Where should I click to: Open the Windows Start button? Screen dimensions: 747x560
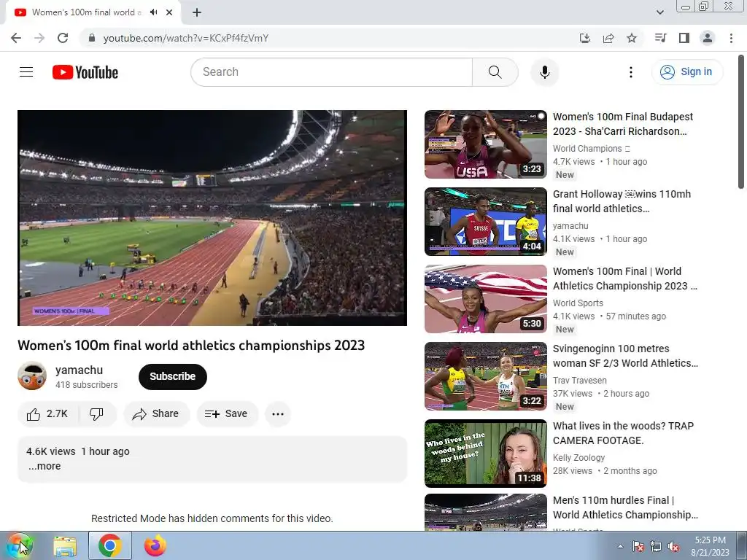[x=19, y=545]
